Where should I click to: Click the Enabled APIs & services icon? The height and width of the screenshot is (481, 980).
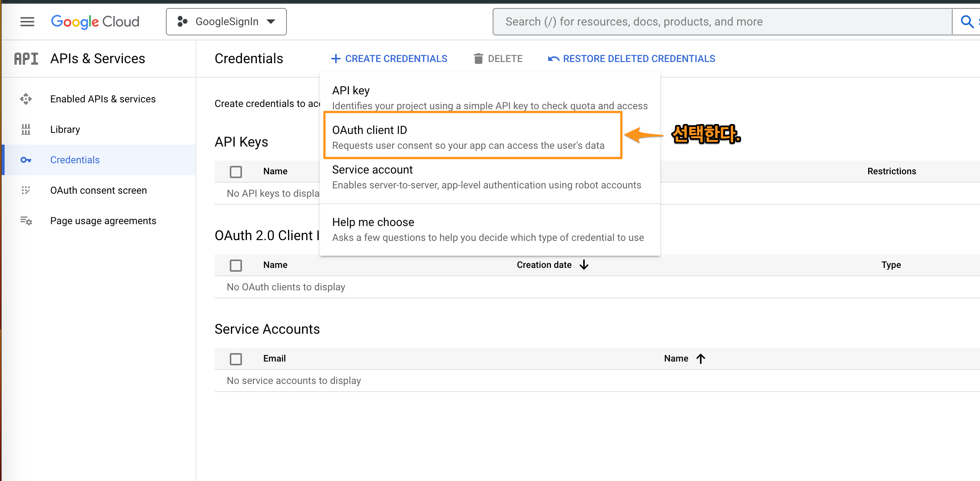(x=26, y=99)
